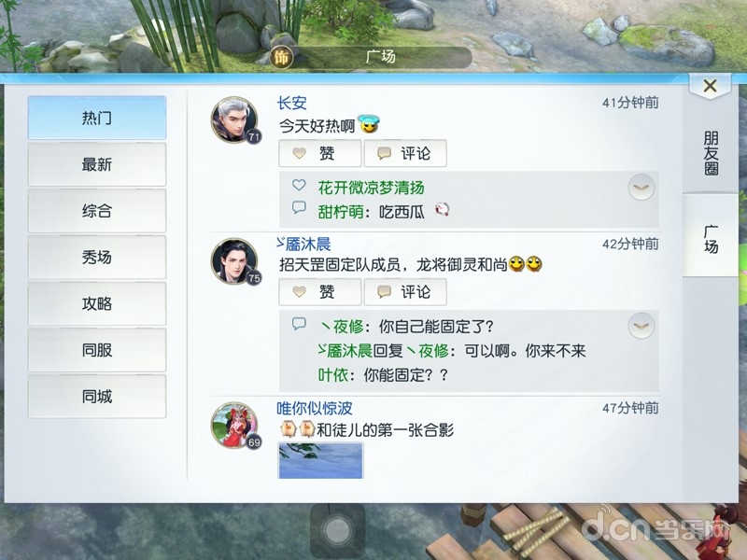Open the 攻略 category
The image size is (747, 560).
(97, 304)
